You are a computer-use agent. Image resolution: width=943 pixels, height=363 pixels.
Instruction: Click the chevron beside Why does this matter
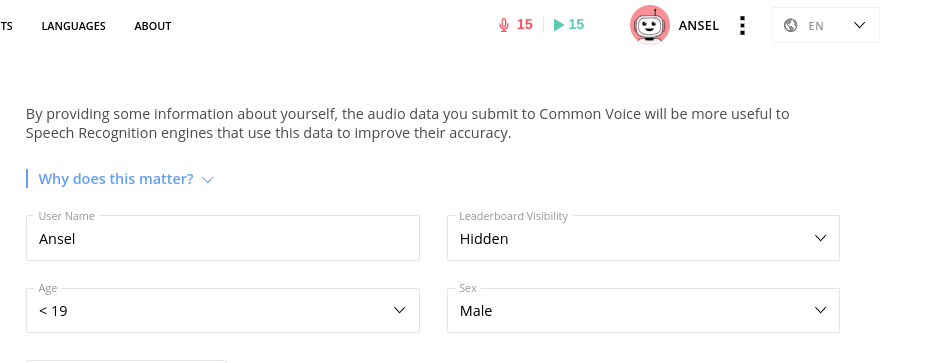(x=208, y=180)
